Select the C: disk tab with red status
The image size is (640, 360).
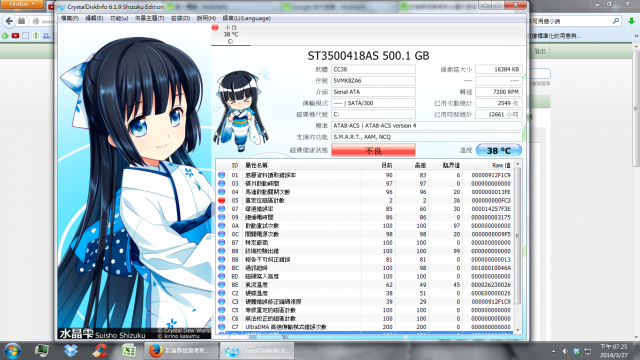click(x=231, y=34)
